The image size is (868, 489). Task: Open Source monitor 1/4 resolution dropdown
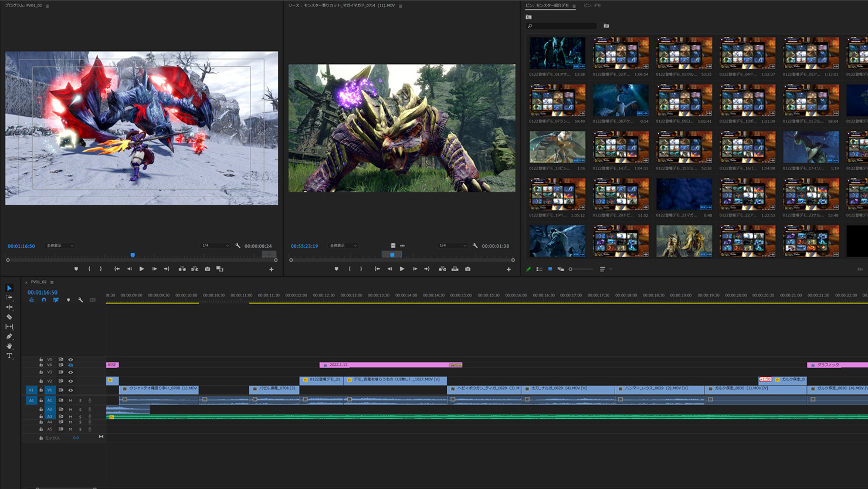[452, 245]
